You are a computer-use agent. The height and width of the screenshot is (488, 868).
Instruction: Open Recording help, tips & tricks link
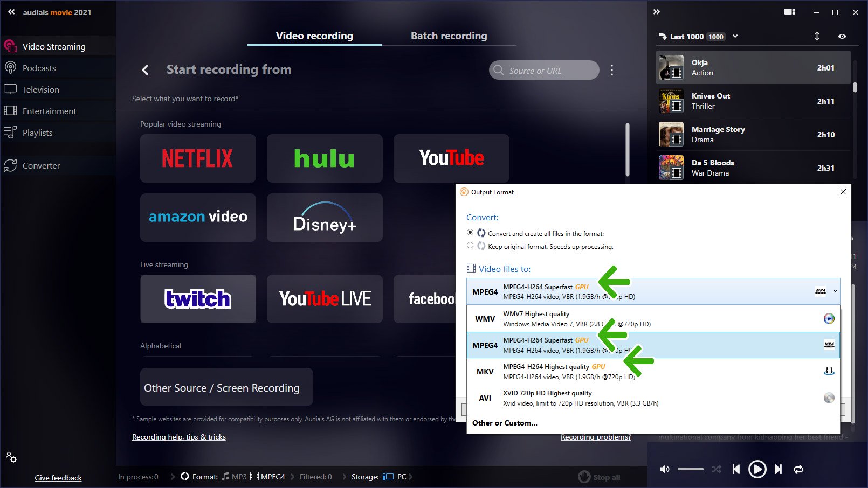coord(178,437)
